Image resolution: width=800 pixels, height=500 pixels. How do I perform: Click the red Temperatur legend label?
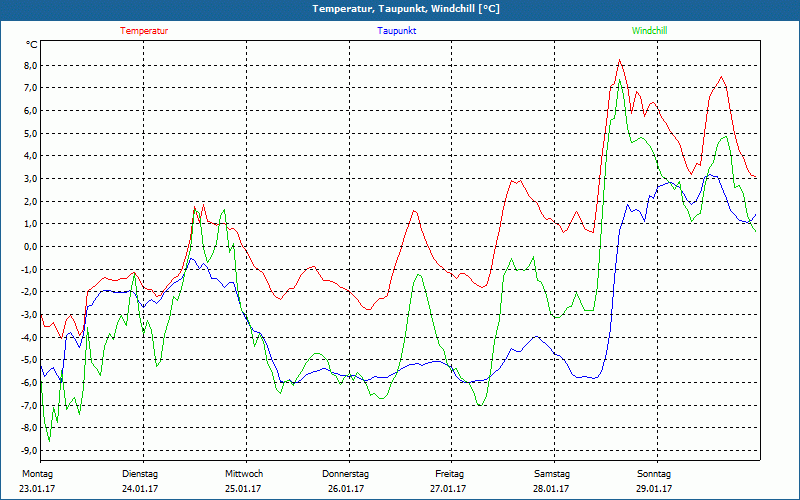[x=144, y=31]
